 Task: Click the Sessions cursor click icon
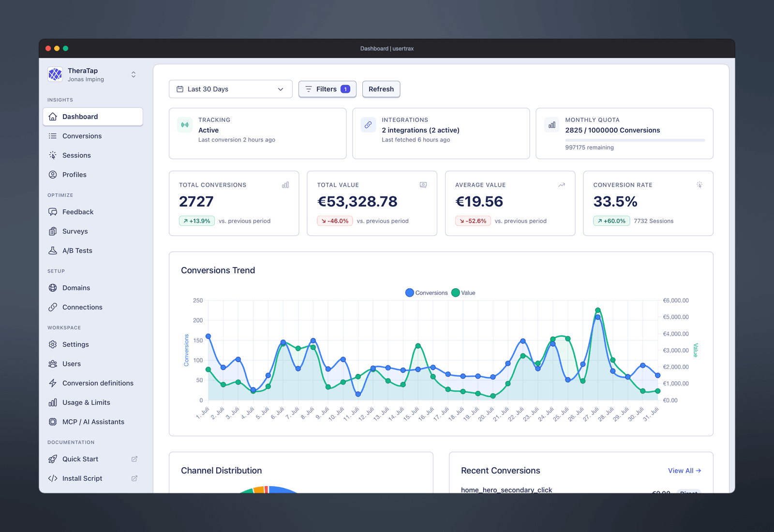[x=53, y=155]
